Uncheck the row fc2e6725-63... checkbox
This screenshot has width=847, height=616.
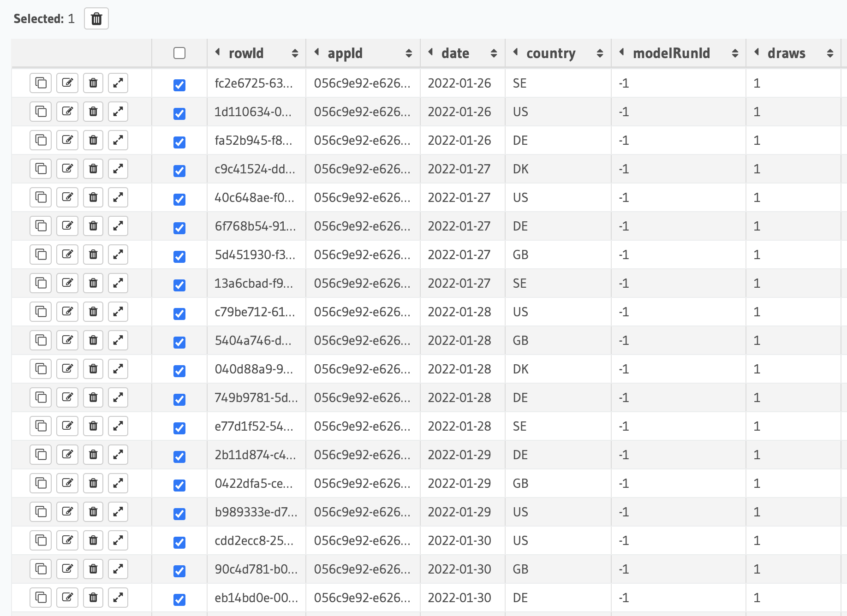179,85
